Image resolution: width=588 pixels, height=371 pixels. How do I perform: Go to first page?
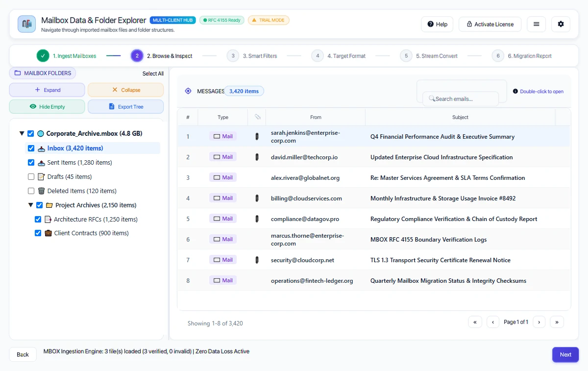point(475,322)
